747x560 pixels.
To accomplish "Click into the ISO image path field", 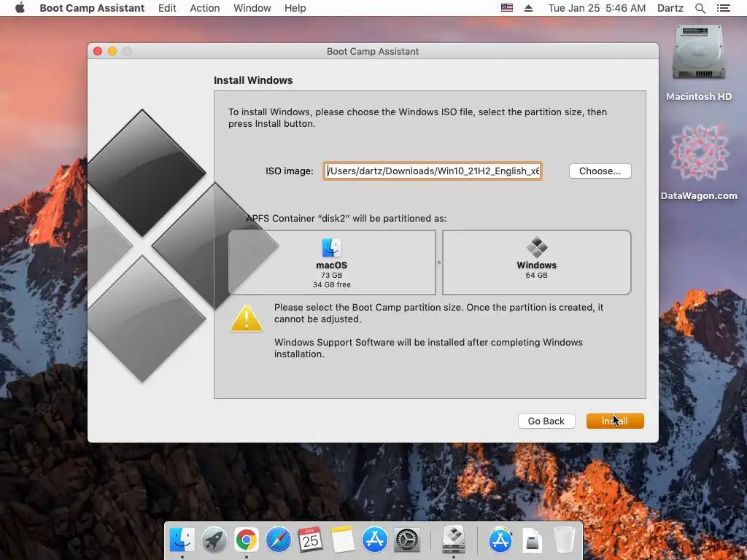I will [433, 171].
